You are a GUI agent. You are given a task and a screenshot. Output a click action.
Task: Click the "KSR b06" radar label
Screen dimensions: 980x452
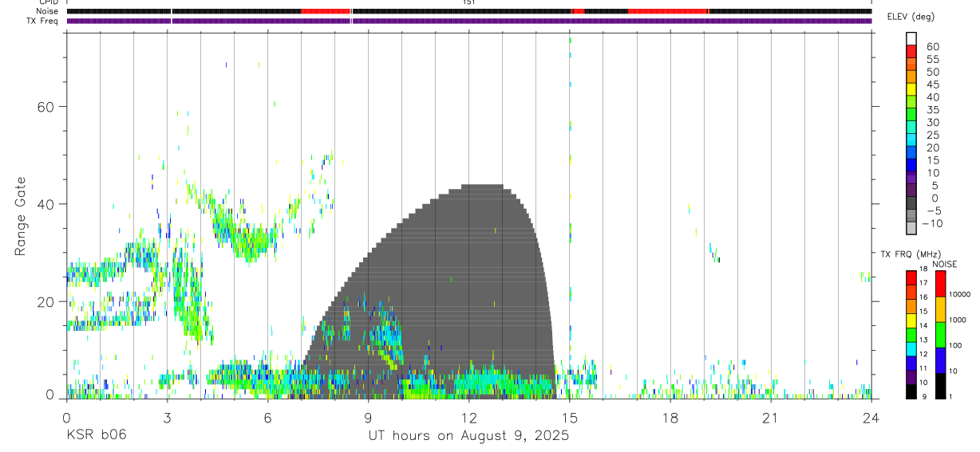(96, 435)
